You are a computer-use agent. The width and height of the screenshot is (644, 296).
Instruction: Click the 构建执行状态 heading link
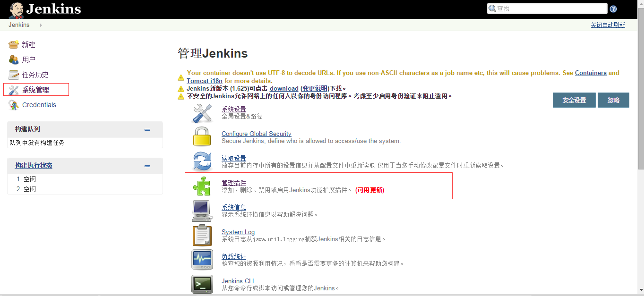coord(34,166)
